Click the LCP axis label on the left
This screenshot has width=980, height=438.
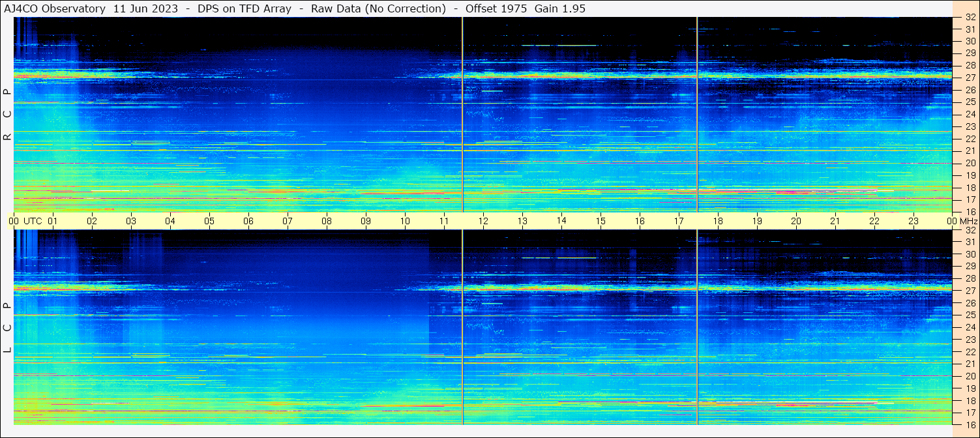click(7, 327)
